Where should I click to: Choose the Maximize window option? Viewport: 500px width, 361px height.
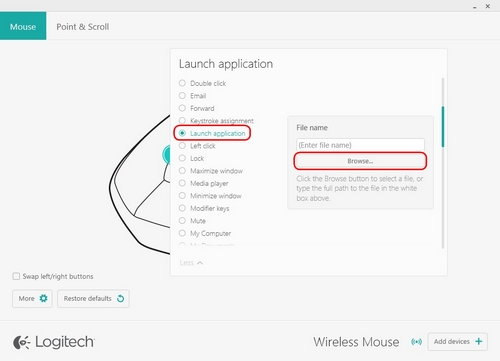click(182, 171)
